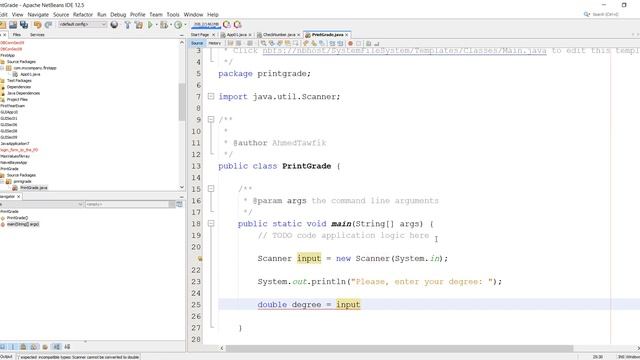Click the red stop macro recording icon
This screenshot has width=640, height=360.
(x=350, y=43)
